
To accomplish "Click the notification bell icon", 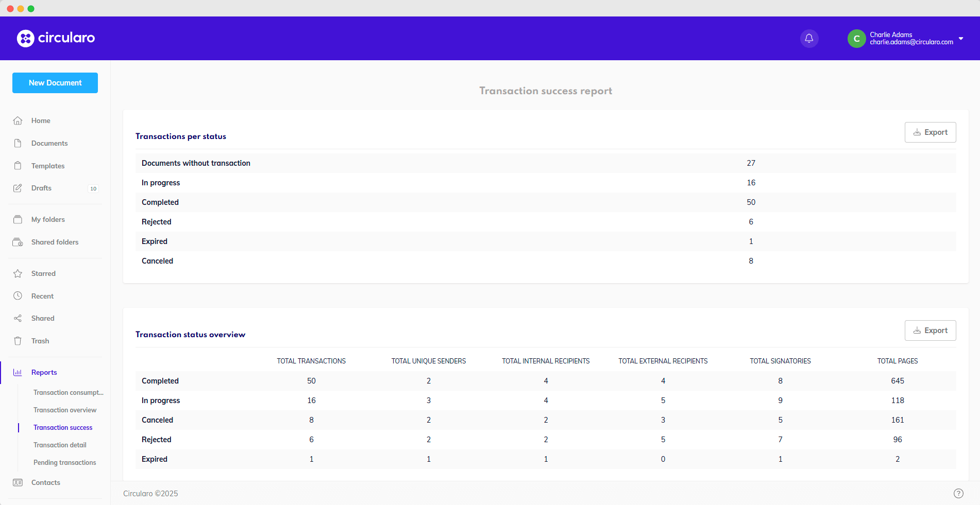I will (809, 39).
